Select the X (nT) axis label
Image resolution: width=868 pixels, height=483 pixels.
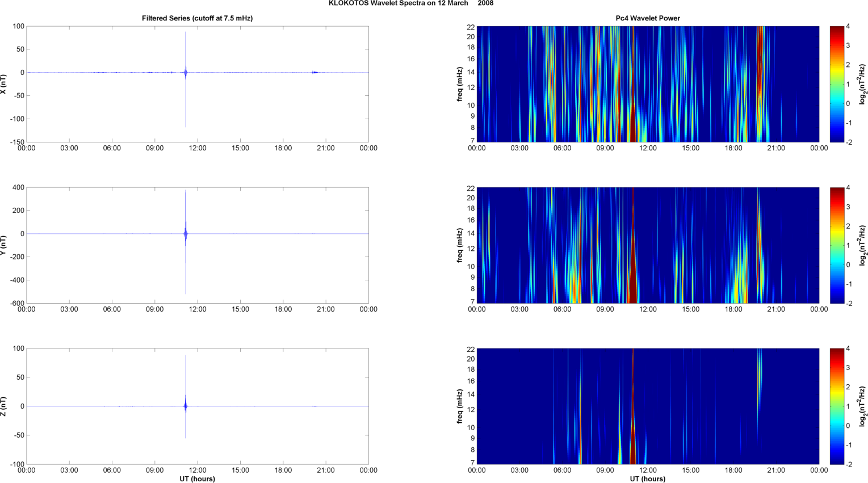click(x=4, y=84)
